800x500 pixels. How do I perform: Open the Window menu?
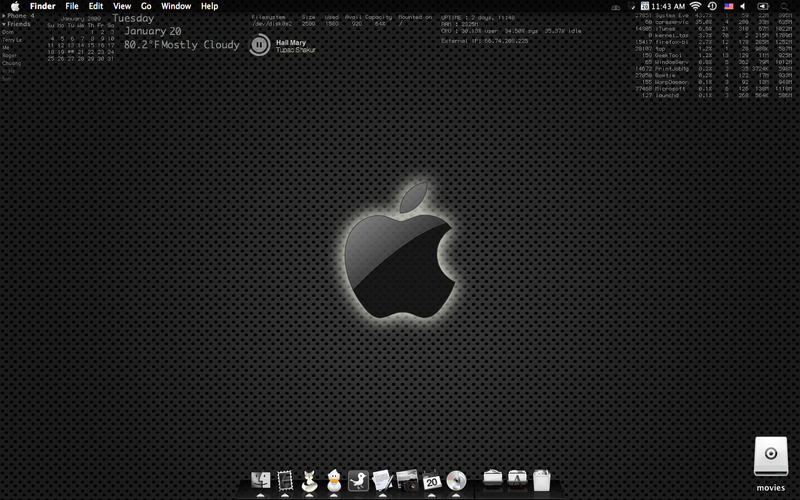point(176,6)
